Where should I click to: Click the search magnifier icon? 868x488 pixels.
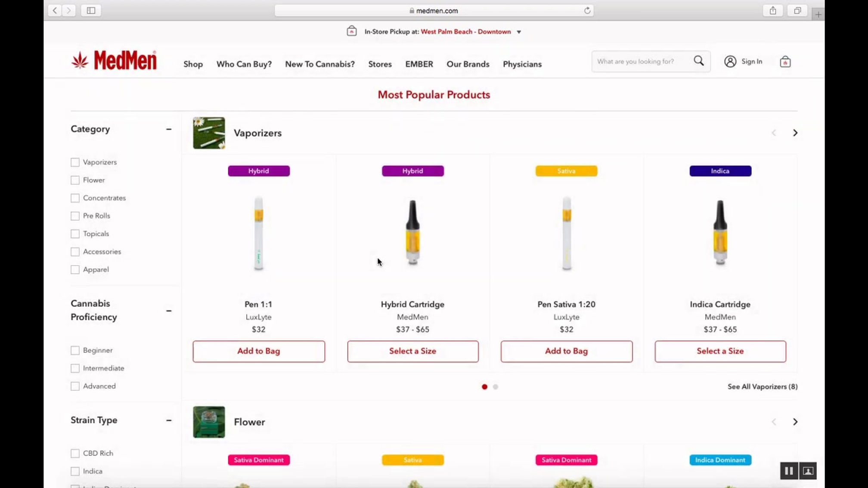(x=699, y=61)
